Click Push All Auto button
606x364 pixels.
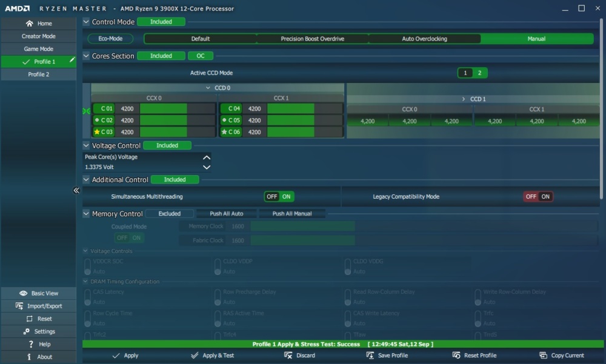(227, 213)
